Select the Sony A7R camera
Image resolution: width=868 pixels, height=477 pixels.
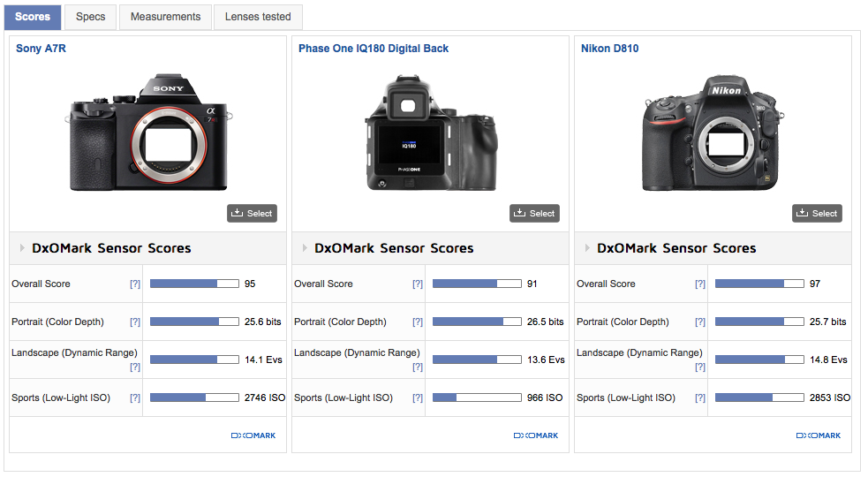click(x=252, y=213)
